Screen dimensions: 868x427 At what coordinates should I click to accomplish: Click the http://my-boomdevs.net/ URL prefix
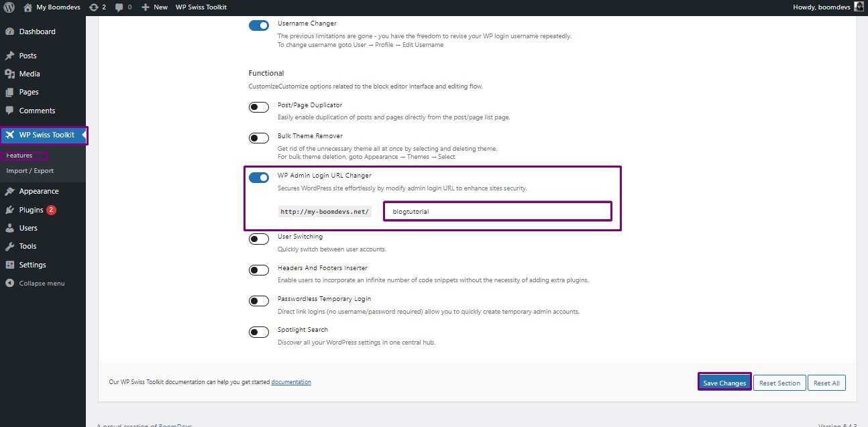point(325,211)
